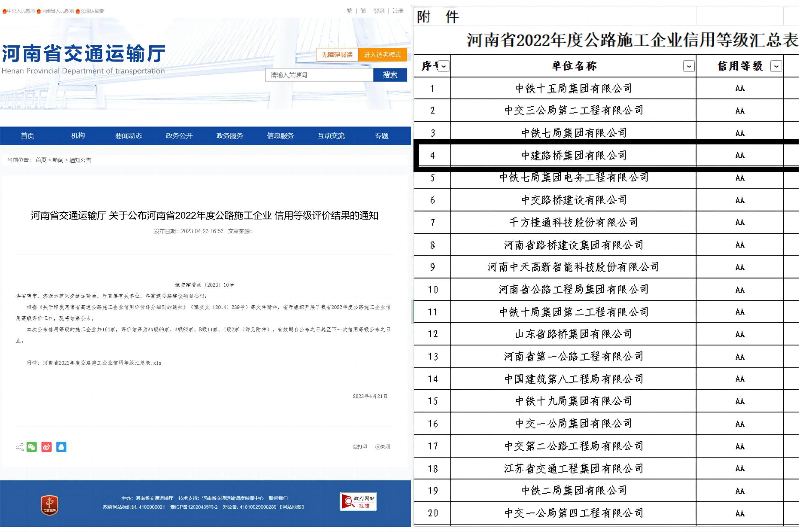
Task: Click 通知公告 in the breadcrumb
Action: click(80, 160)
